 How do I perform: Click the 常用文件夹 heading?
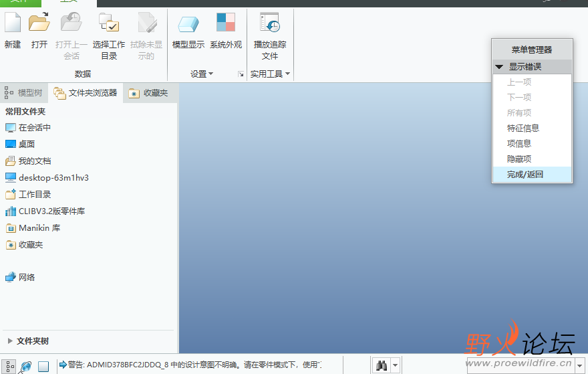[25, 112]
